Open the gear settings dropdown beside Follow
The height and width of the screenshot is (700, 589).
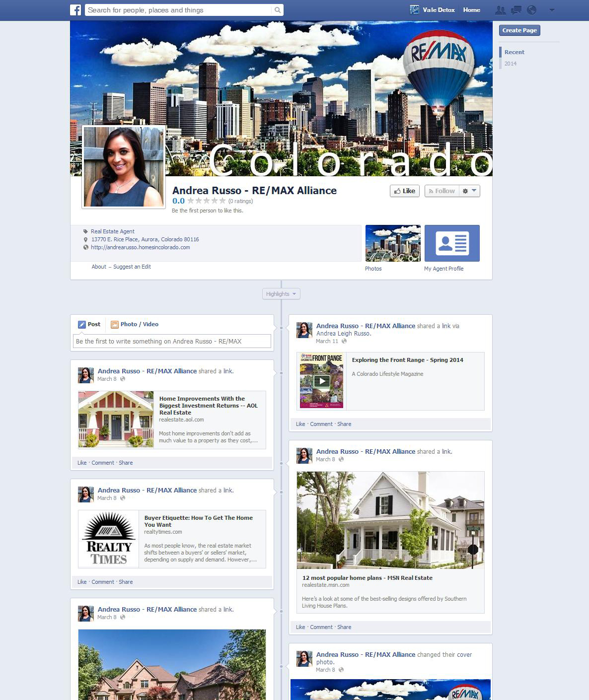[469, 191]
